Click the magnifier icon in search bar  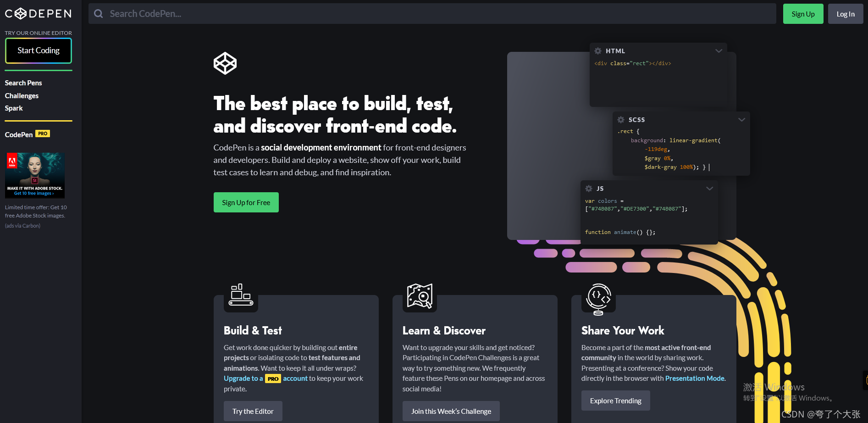pyautogui.click(x=99, y=14)
